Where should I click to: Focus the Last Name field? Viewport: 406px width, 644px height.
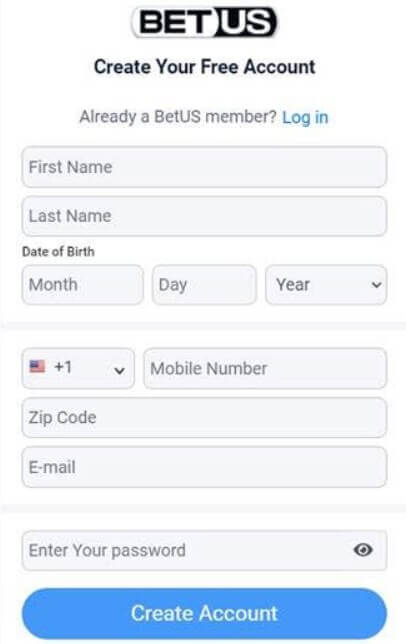coord(204,216)
